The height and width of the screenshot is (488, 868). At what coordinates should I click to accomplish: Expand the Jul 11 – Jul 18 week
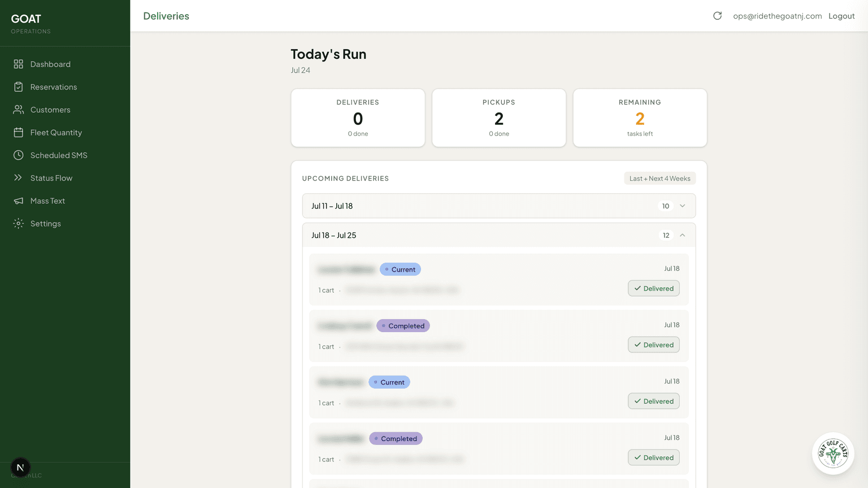pyautogui.click(x=499, y=206)
